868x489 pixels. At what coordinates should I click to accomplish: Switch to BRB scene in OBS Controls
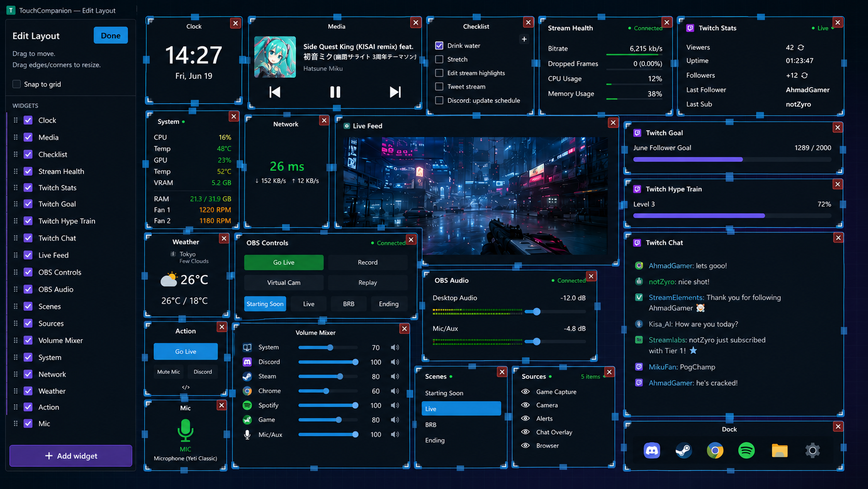[x=349, y=304]
